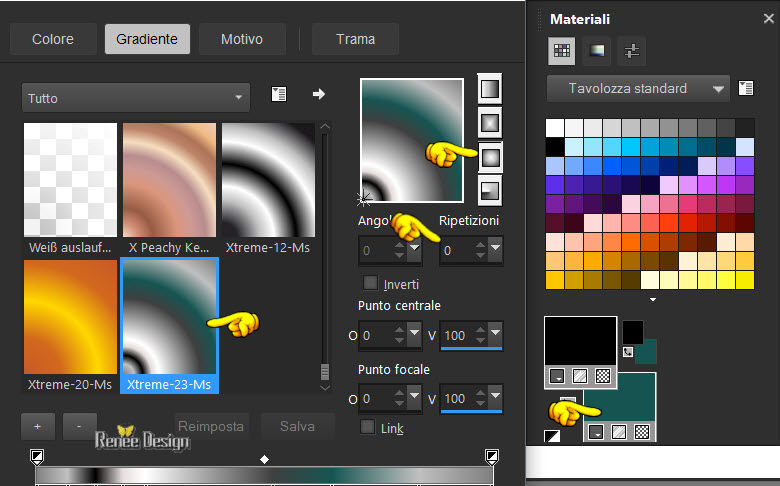Switch to the Colore tab
780x486 pixels.
tap(53, 39)
